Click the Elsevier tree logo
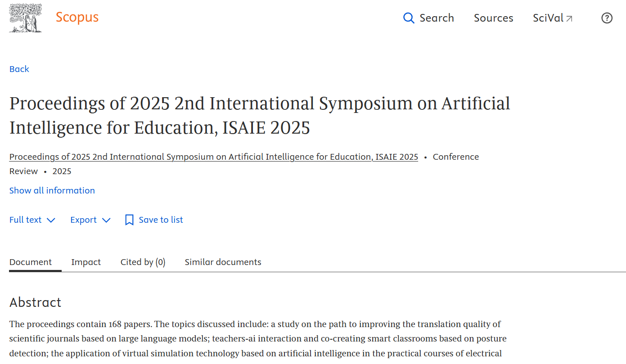 click(x=26, y=18)
